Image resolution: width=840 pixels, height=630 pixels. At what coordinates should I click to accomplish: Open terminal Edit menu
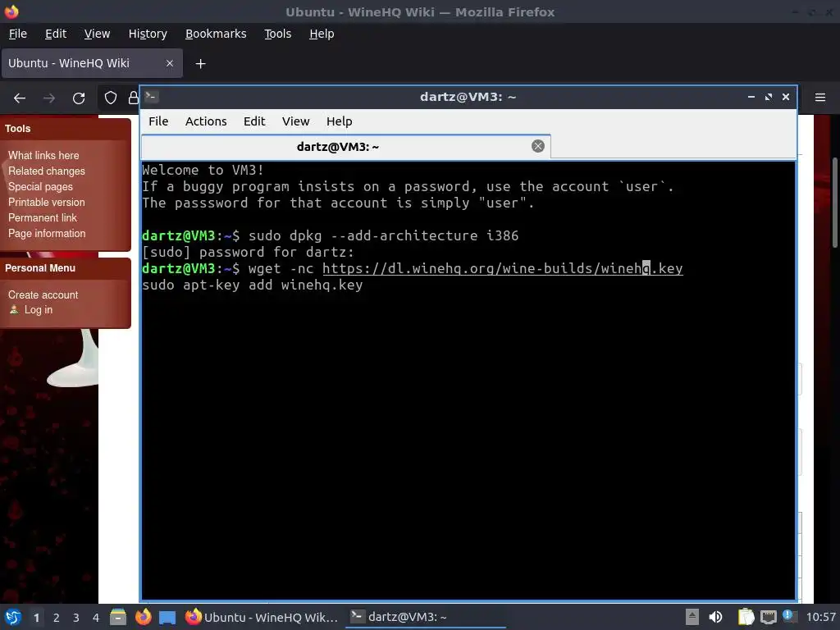[254, 121]
